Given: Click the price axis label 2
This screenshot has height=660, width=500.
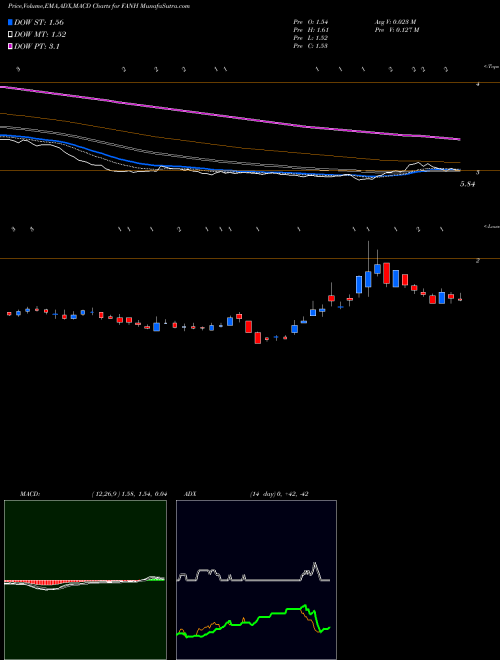Looking at the screenshot, I should (x=478, y=261).
